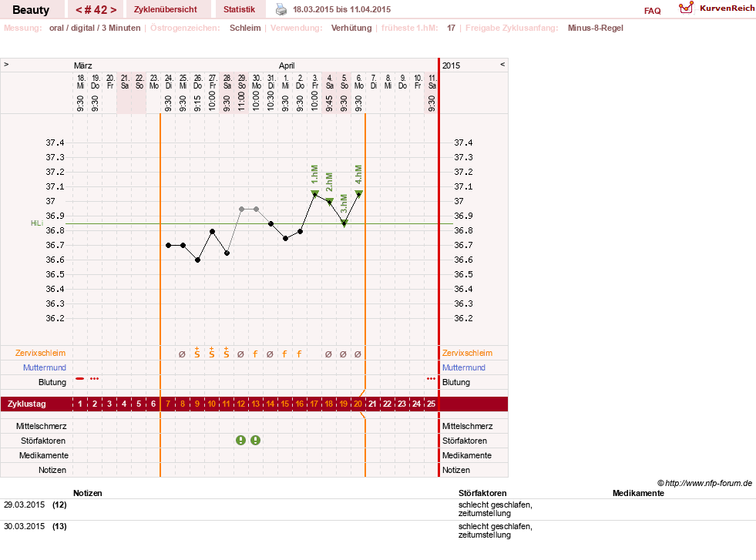This screenshot has height=560, width=756.
Task: Click cycle day 1 in the Zyklustag bar
Action: (x=80, y=404)
